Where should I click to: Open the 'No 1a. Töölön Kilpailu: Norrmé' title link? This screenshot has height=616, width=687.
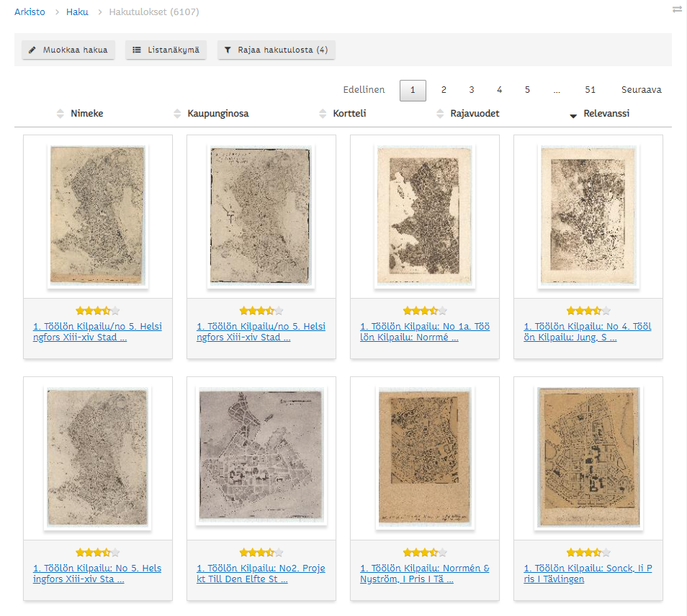tap(425, 332)
